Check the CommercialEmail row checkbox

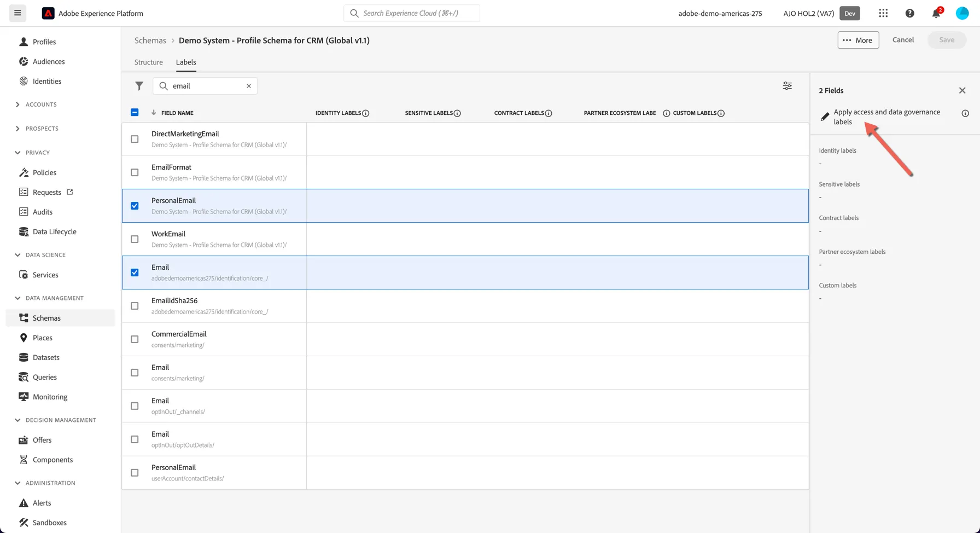(135, 339)
